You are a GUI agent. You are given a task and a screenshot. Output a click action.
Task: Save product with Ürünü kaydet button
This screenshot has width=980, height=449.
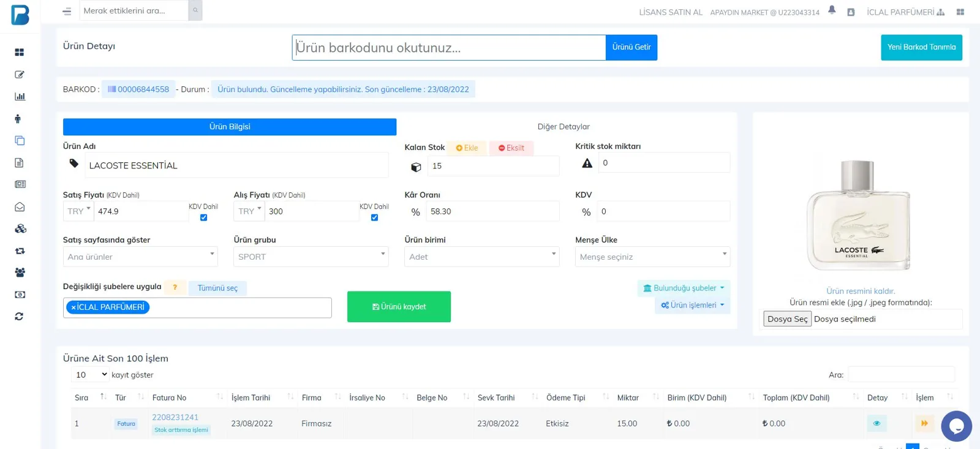pos(399,307)
